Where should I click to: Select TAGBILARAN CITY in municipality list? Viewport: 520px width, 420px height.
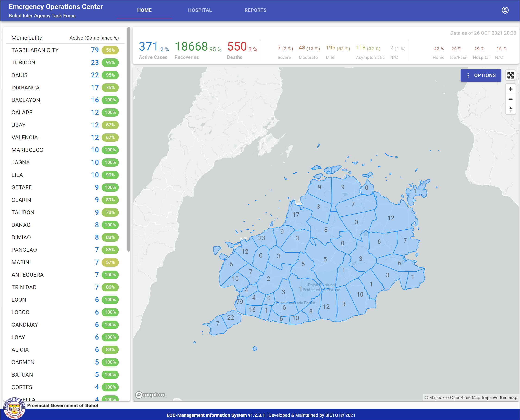click(x=35, y=50)
